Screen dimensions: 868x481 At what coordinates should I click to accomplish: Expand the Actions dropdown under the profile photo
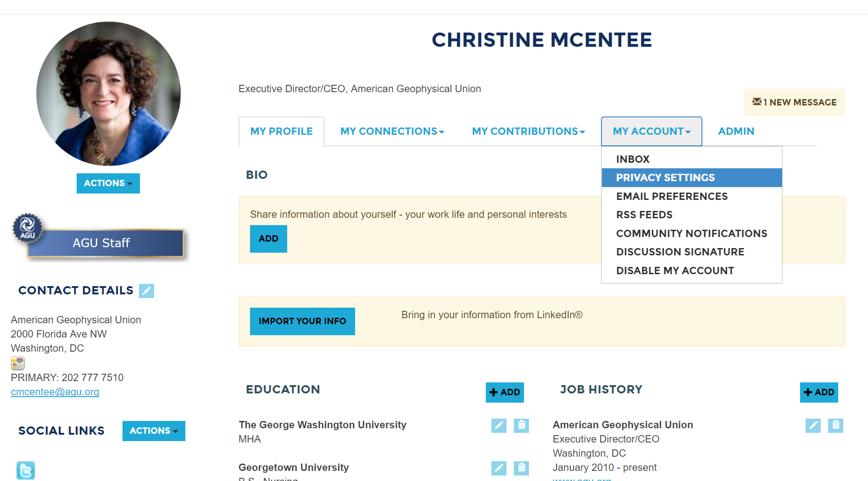(108, 183)
